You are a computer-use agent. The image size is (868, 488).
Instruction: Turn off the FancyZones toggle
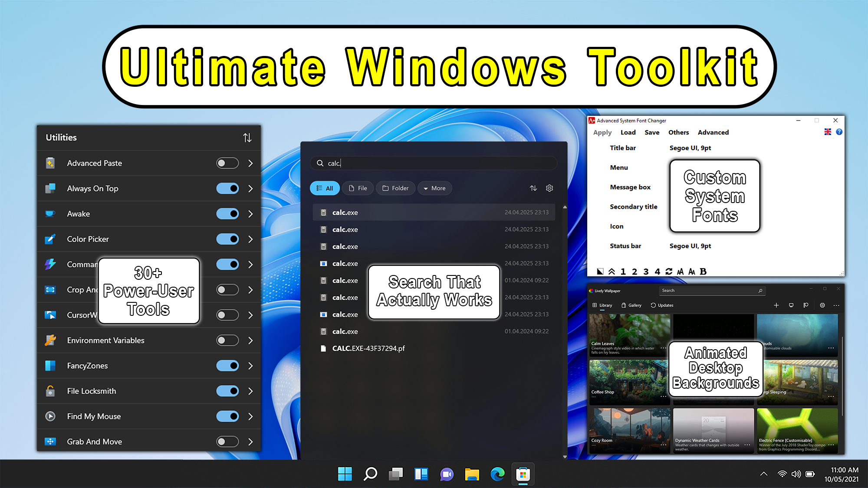point(227,366)
